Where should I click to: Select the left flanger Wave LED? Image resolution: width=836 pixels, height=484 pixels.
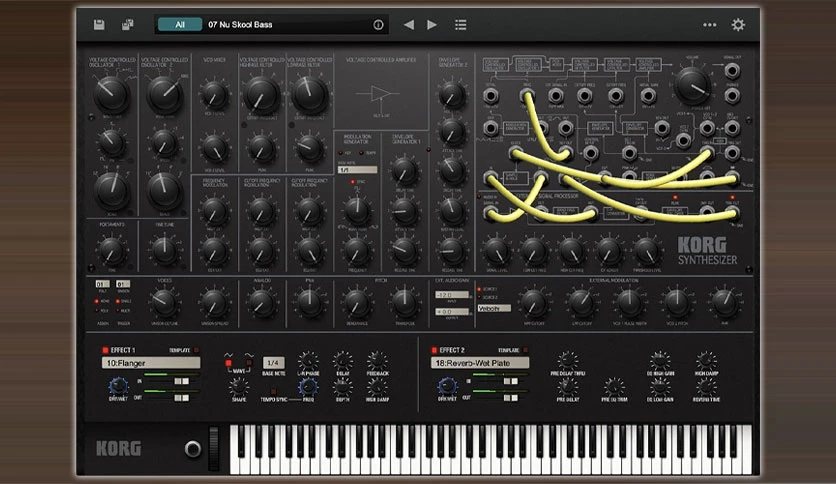coord(228,362)
